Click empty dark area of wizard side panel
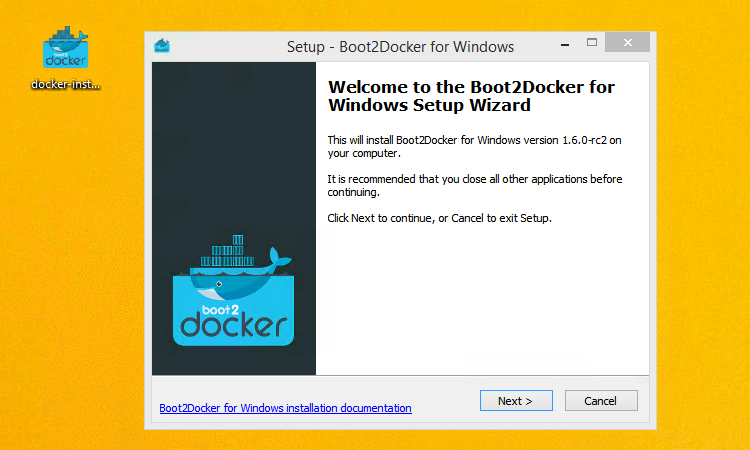750x450 pixels. [x=233, y=143]
